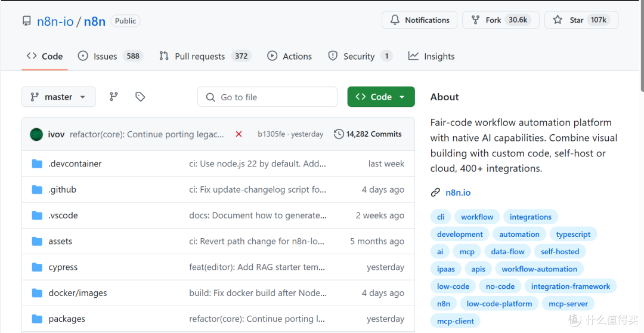Open the latest commit message refactor(core)
Viewport: 644px width, 333px height.
[147, 134]
